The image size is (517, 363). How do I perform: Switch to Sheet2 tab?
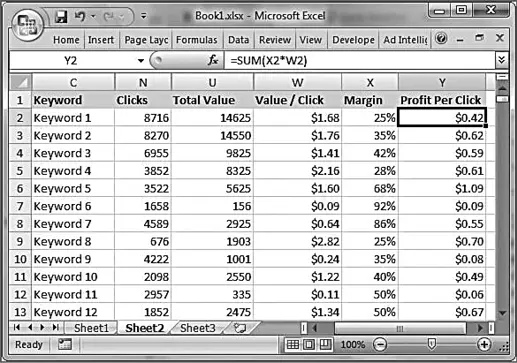point(145,328)
